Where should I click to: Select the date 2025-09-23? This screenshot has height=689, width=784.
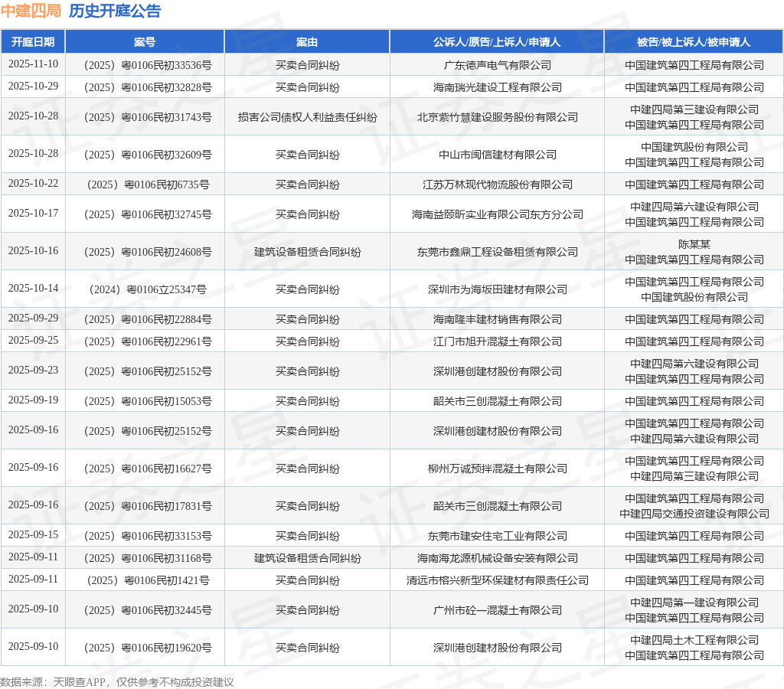pos(33,371)
